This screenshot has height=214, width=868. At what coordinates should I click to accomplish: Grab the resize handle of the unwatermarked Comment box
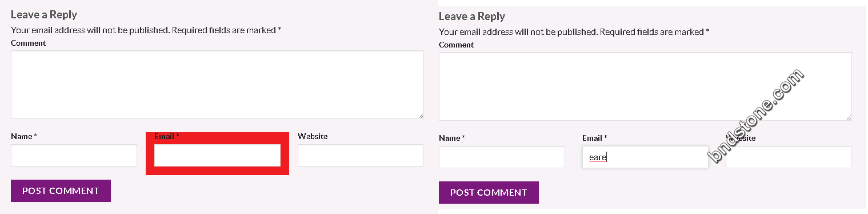[x=421, y=116]
